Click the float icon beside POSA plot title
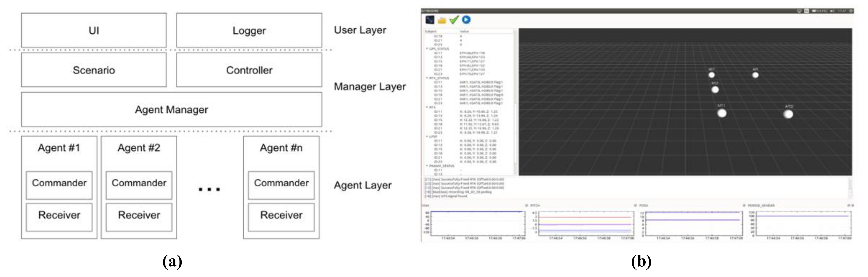The image size is (868, 277). click(x=635, y=205)
